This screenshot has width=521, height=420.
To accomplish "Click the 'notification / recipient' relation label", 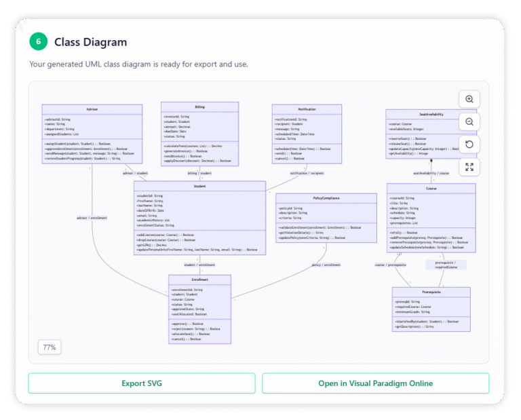I will (307, 173).
